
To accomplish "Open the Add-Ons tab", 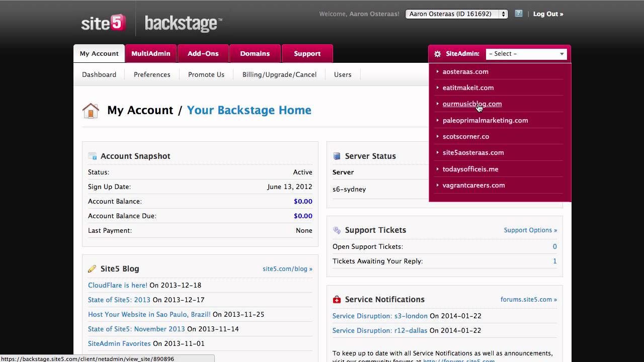I will pyautogui.click(x=203, y=53).
